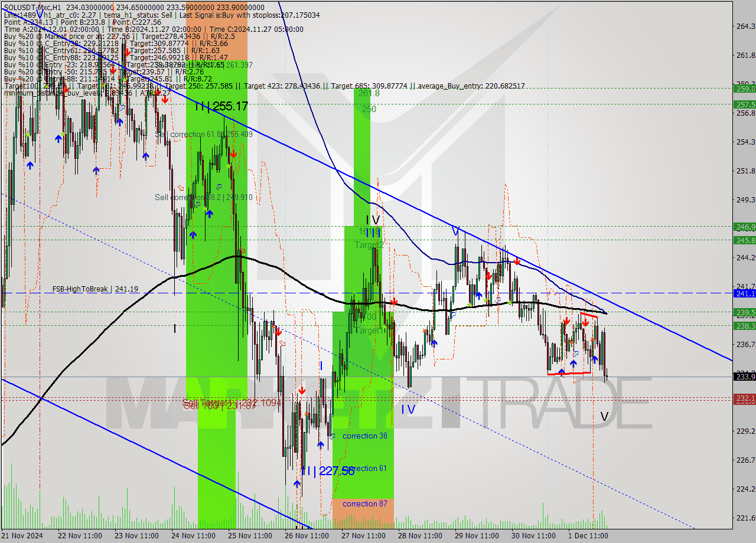Click the red 232.1 price tag on the axis
The image size is (756, 543).
tap(745, 398)
